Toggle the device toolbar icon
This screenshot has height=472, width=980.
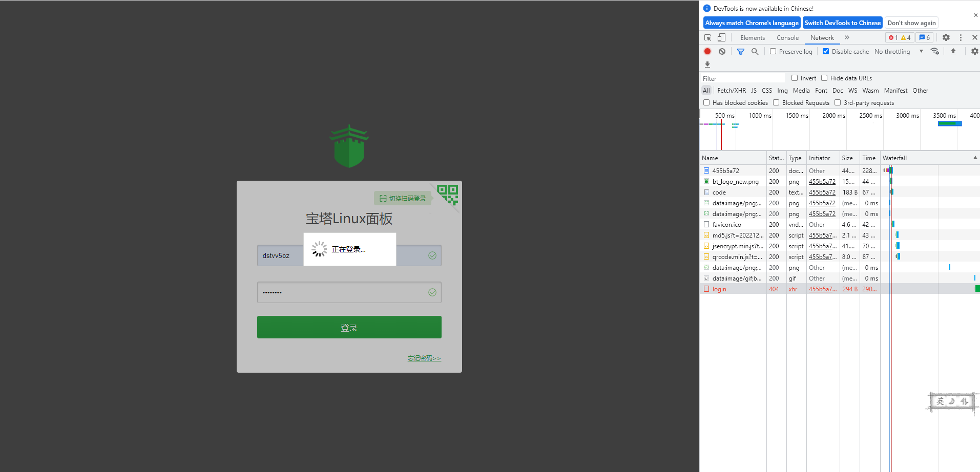click(721, 38)
